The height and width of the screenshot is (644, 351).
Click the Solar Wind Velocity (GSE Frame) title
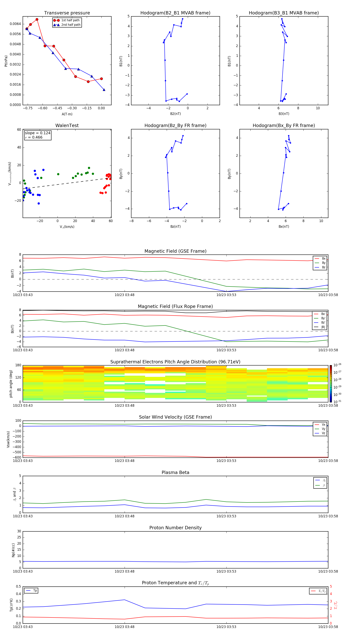175,417
